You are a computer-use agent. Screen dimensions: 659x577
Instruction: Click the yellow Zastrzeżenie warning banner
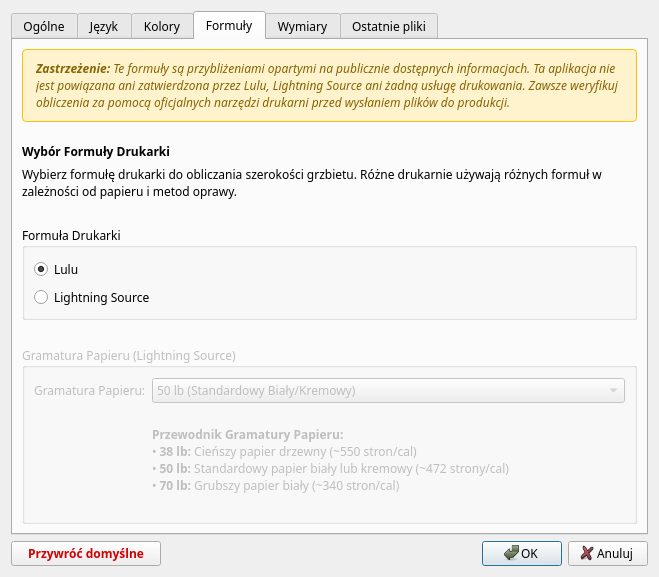click(329, 85)
